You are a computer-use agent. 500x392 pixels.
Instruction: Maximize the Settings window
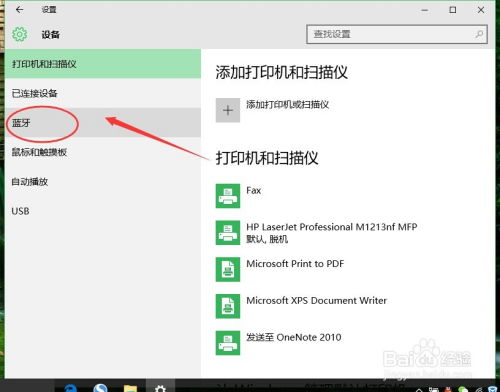click(453, 10)
